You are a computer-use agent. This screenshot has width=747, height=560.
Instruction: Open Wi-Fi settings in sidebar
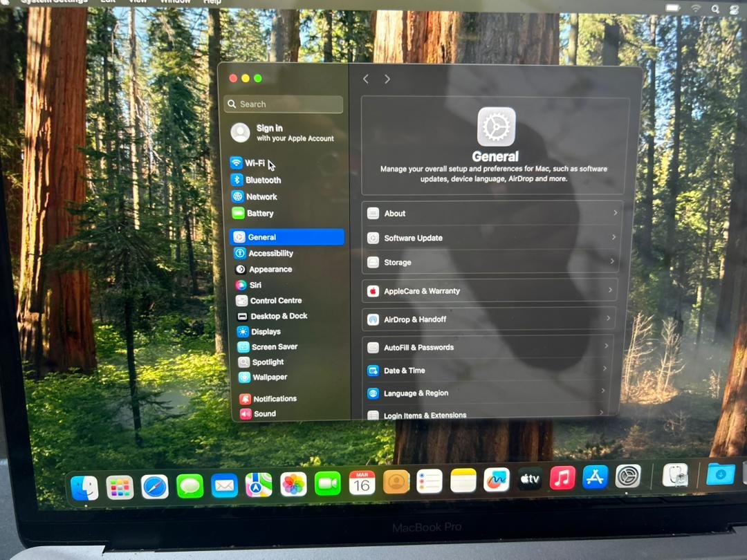[254, 163]
